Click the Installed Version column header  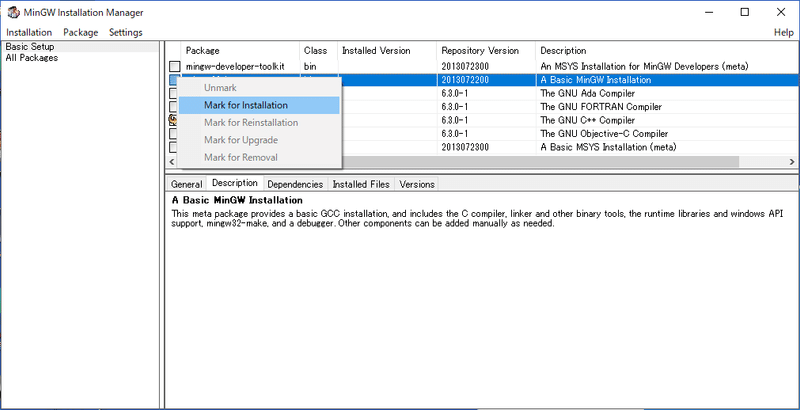point(387,50)
